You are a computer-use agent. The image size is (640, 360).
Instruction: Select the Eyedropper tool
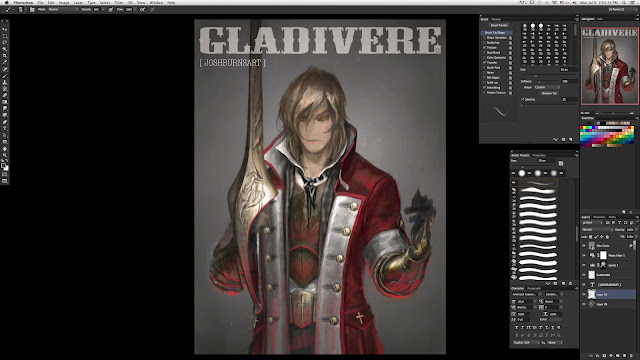(4, 62)
